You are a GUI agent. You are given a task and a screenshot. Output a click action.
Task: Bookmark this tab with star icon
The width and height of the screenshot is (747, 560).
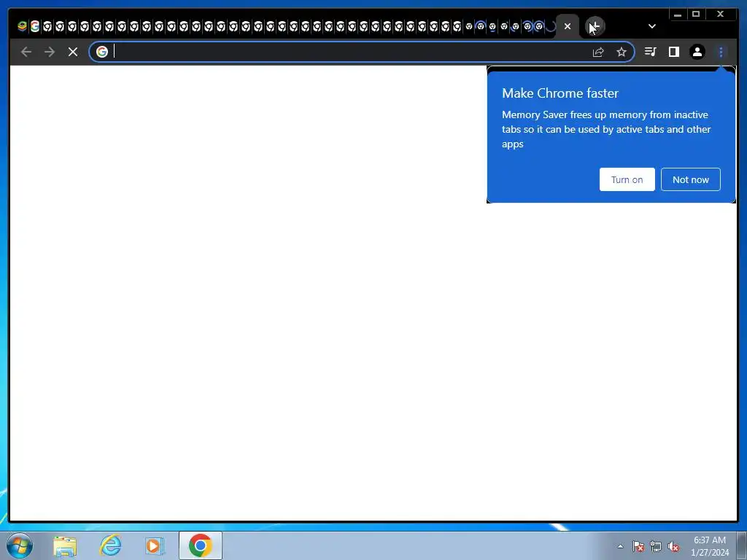pos(622,52)
